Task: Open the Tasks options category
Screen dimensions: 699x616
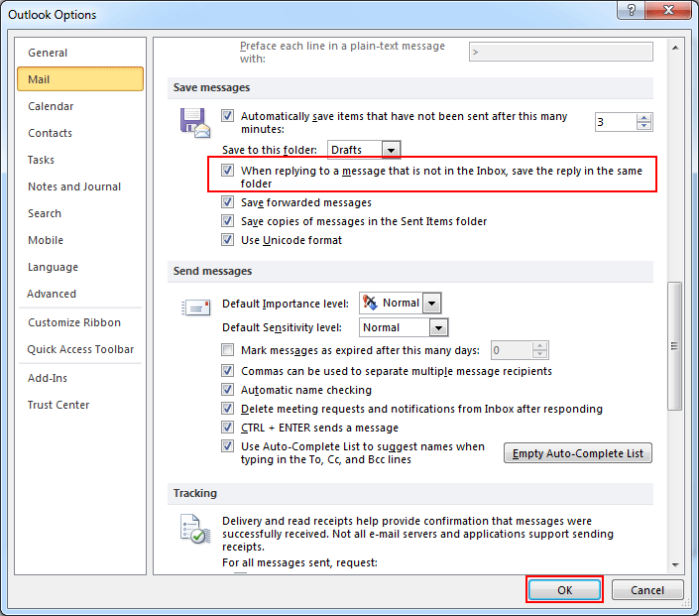Action: (x=80, y=160)
